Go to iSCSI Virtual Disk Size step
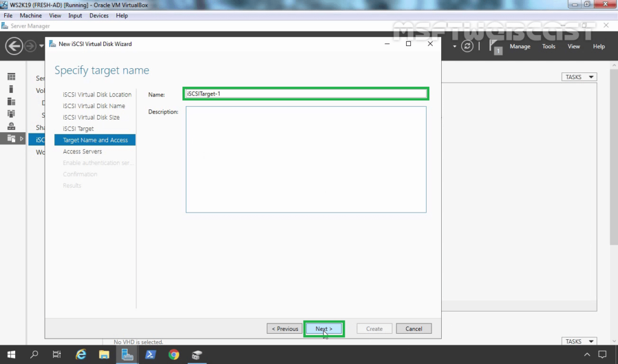The height and width of the screenshot is (364, 618). click(x=91, y=117)
